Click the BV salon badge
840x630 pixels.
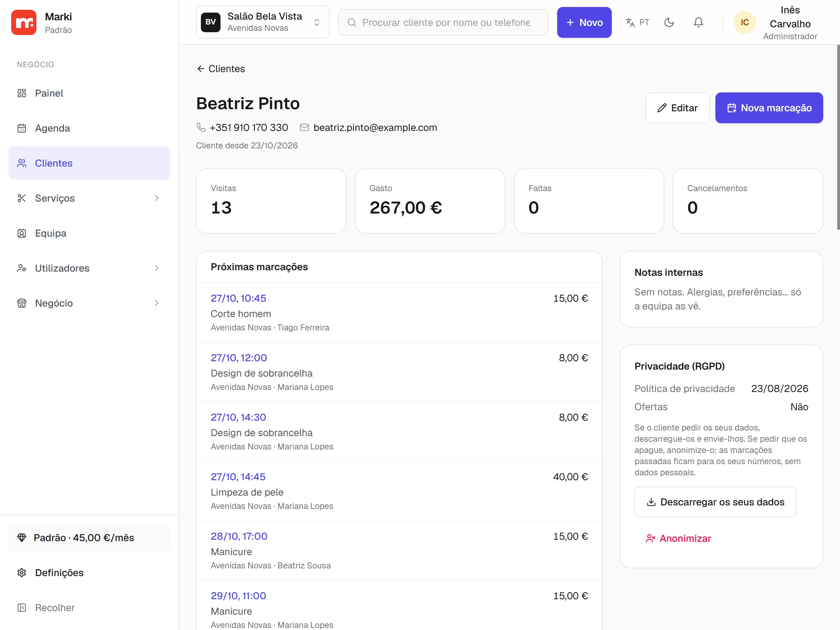[x=210, y=22]
